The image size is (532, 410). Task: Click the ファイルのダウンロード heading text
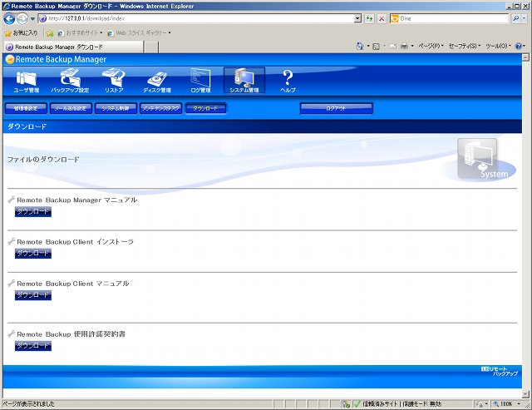43,159
